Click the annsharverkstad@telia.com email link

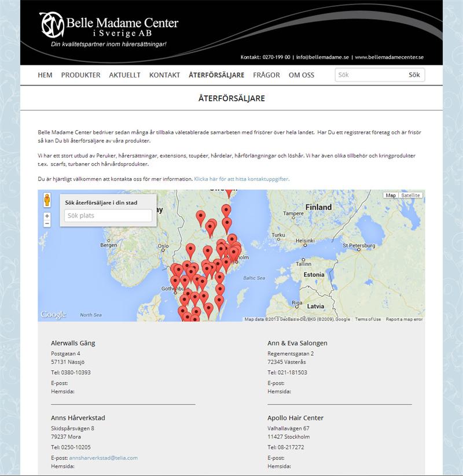coord(103,457)
